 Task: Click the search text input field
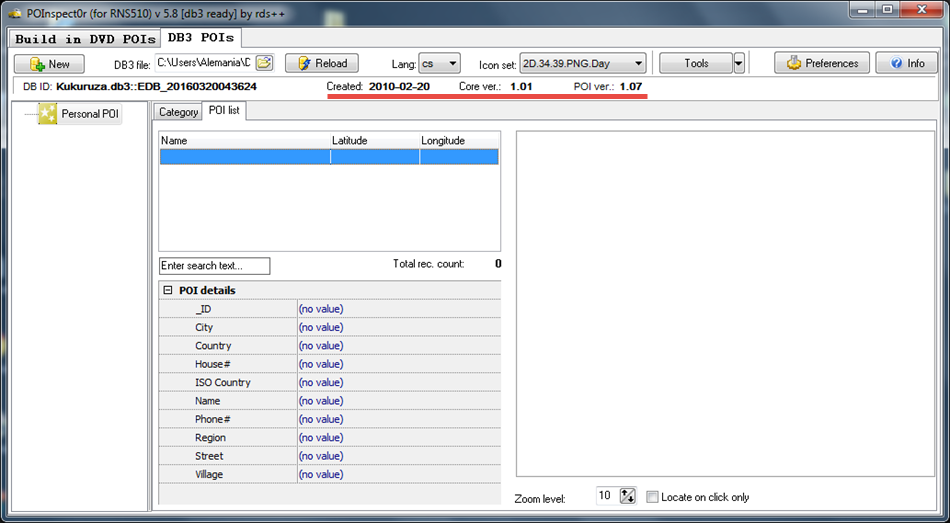(x=214, y=266)
